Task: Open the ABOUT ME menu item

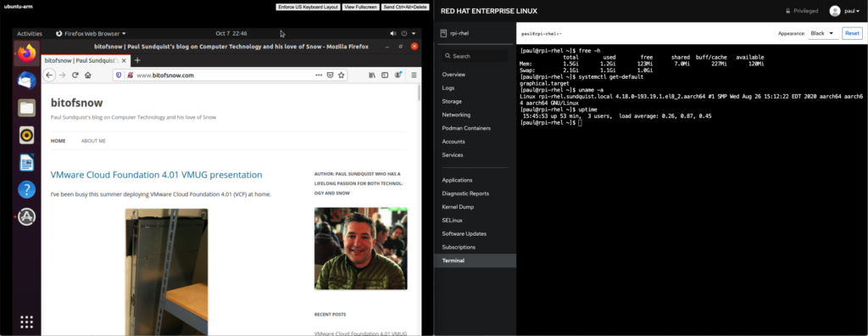Action: click(93, 141)
